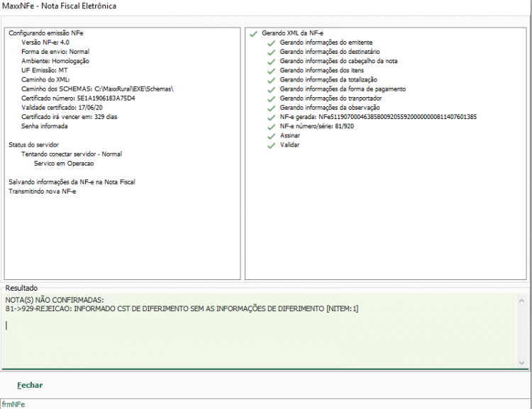532x409 pixels.
Task: Click checkmark beside Gerando informações dos itens
Action: (271, 71)
